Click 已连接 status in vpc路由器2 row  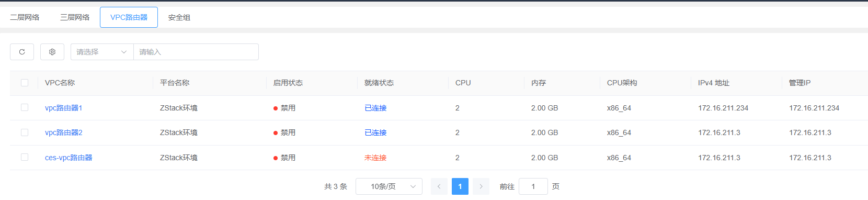pos(375,132)
